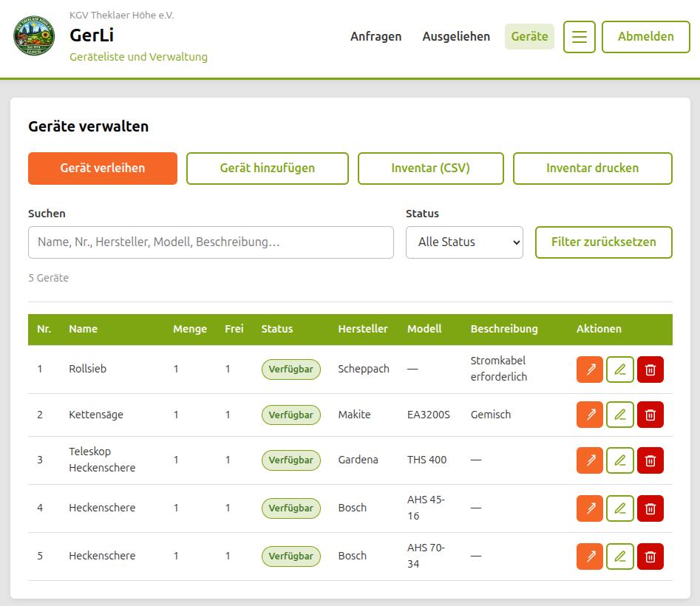Click the Menge column header
The height and width of the screenshot is (606, 700).
pyautogui.click(x=190, y=329)
